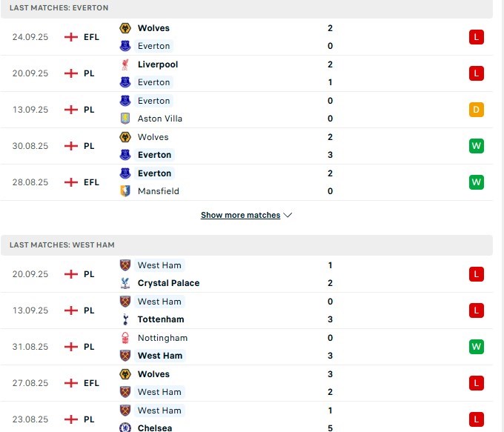This screenshot has width=504, height=432.
Task: Click the green W badge for the Mansfield win
Action: tap(477, 182)
